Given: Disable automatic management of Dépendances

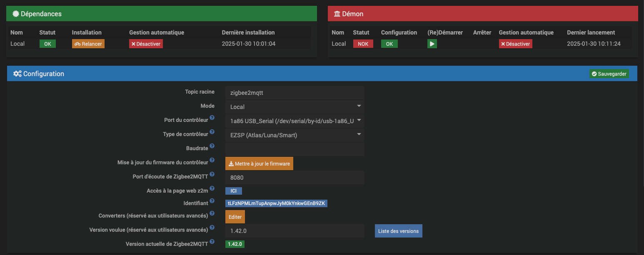Looking at the screenshot, I should point(146,44).
